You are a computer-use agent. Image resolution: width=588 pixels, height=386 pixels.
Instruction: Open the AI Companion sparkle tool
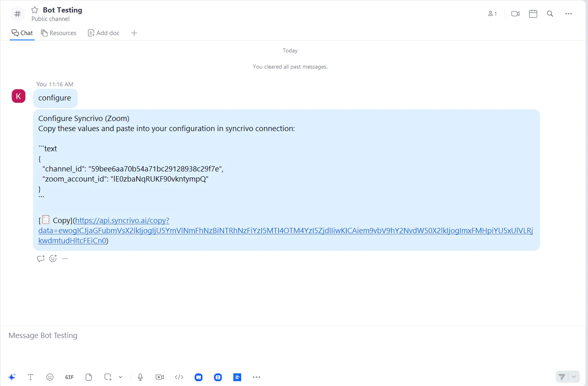[12, 377]
